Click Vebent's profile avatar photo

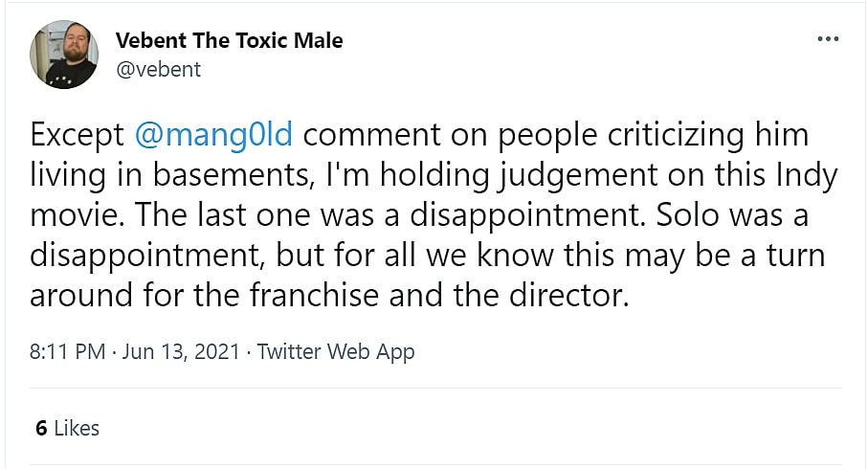pos(65,55)
